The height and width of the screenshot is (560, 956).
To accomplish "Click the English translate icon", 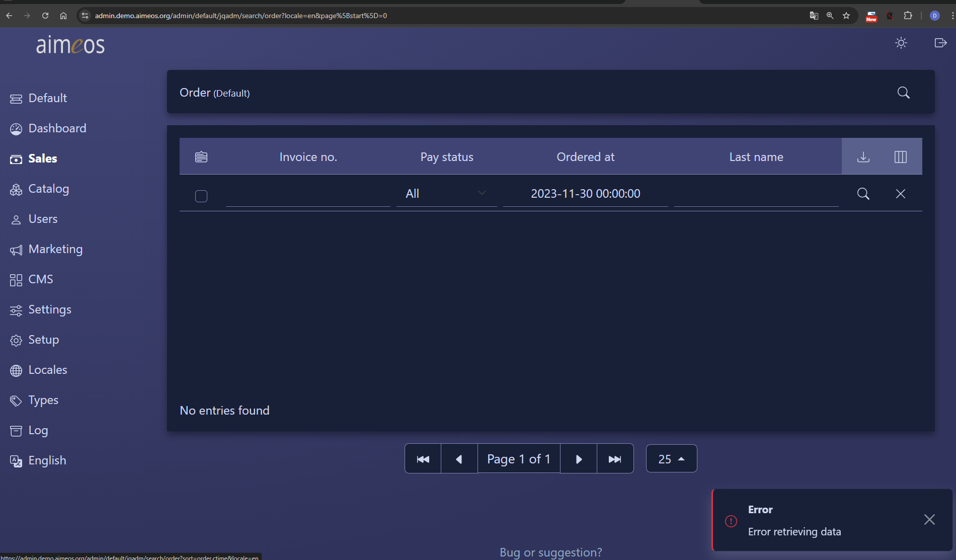I will pyautogui.click(x=16, y=461).
